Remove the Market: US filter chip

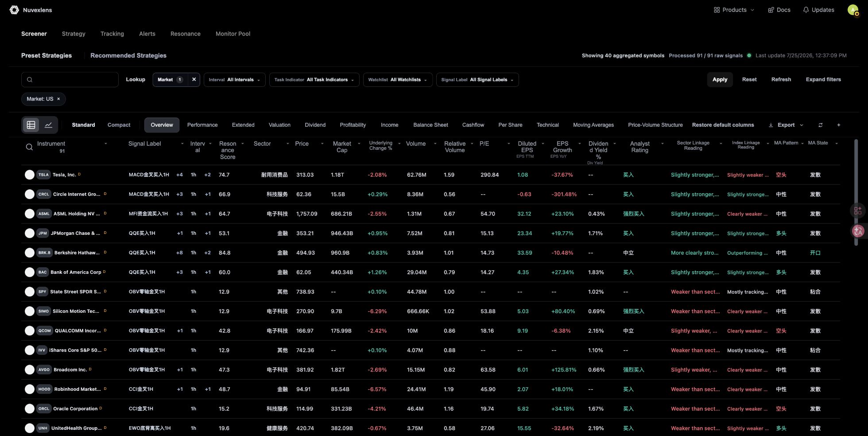click(58, 99)
